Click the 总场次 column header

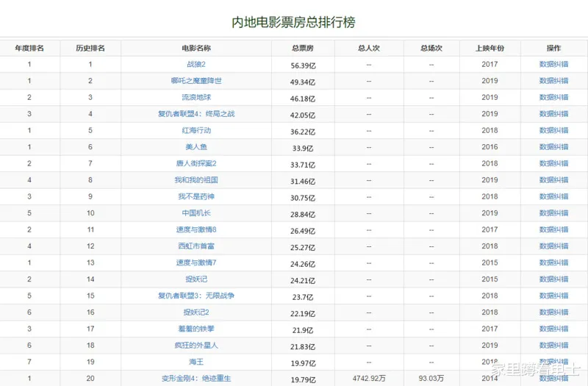click(x=431, y=48)
